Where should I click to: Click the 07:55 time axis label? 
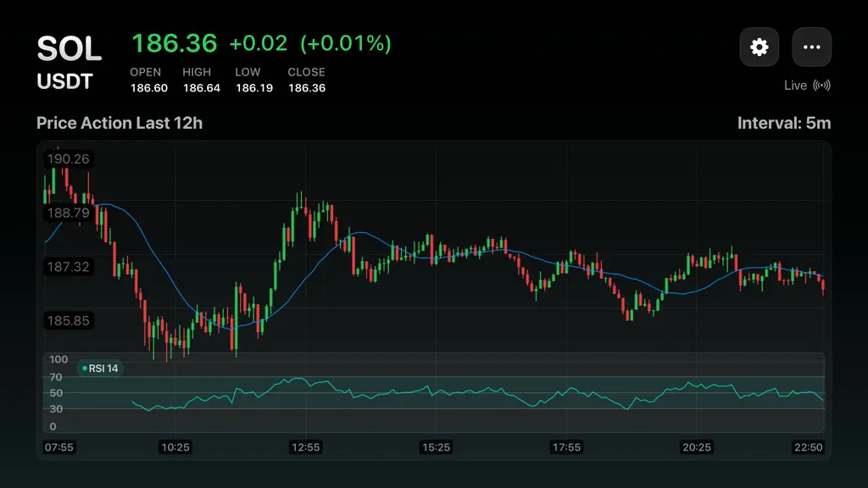[58, 447]
